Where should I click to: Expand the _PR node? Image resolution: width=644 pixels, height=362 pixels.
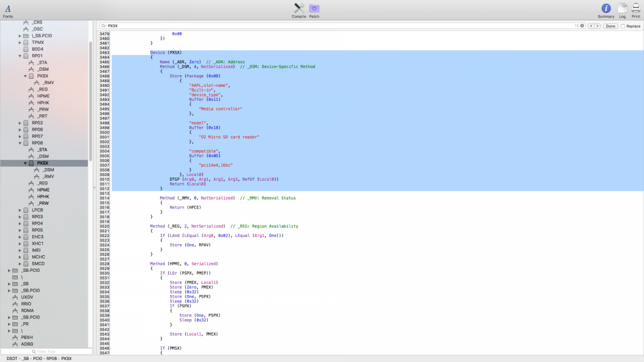(x=9, y=324)
